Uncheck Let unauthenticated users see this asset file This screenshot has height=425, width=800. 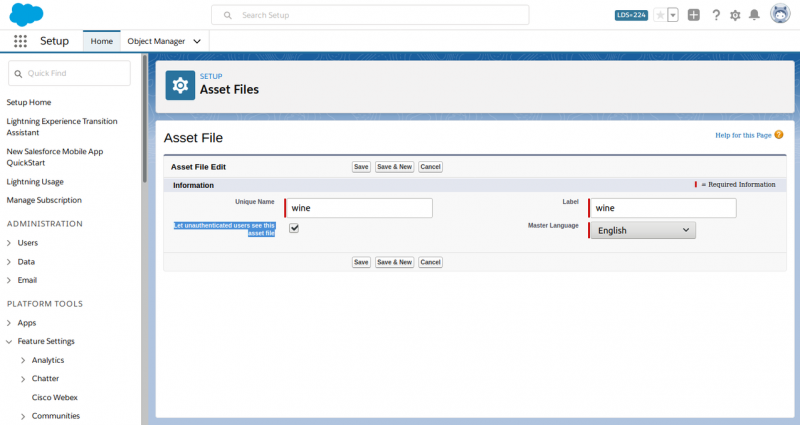point(294,228)
